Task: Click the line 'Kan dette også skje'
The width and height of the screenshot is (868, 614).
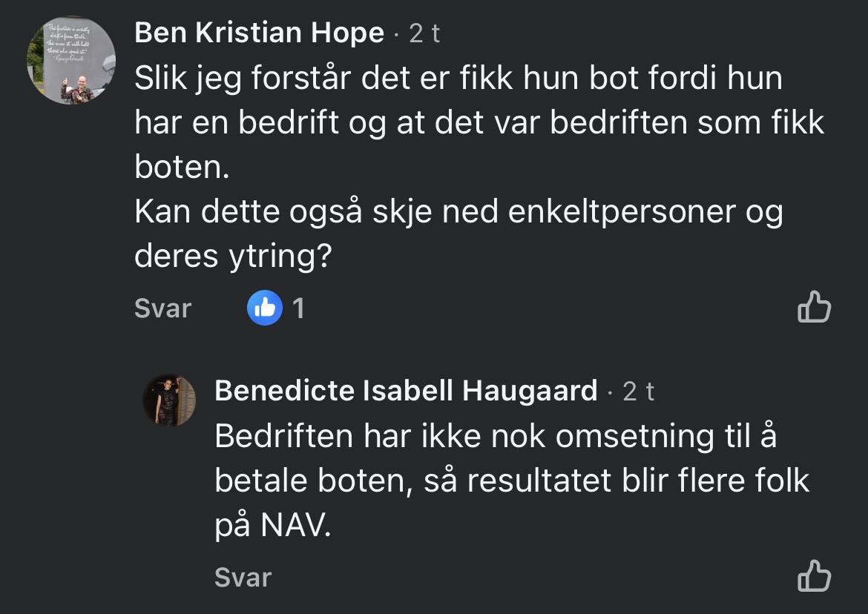Action: point(458,213)
